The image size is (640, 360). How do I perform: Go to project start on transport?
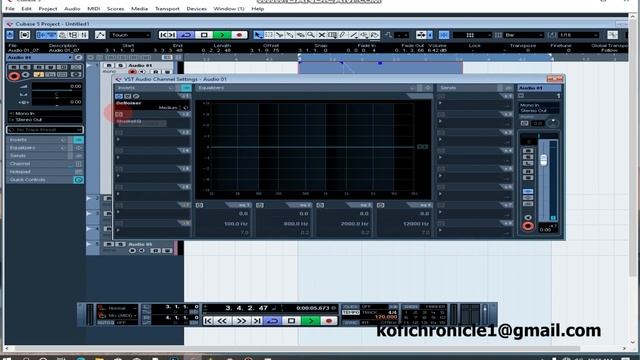208,321
